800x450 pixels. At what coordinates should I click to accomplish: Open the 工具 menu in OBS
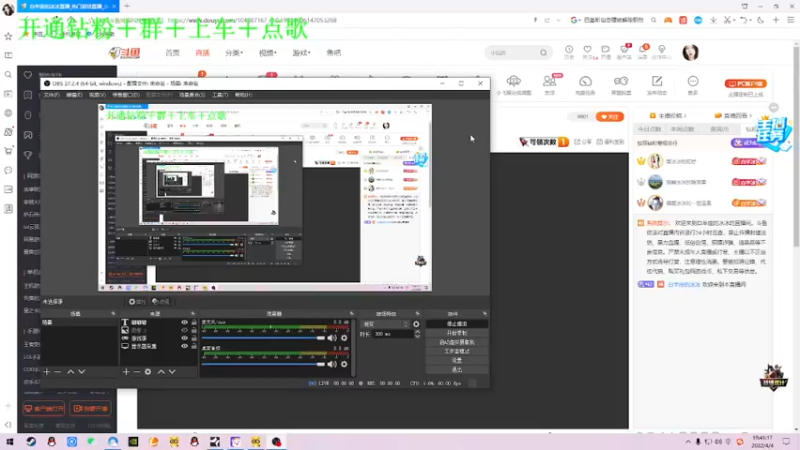click(220, 95)
